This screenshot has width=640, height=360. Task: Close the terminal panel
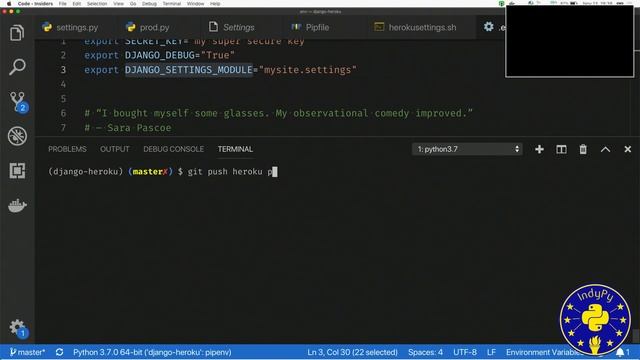[x=627, y=149]
